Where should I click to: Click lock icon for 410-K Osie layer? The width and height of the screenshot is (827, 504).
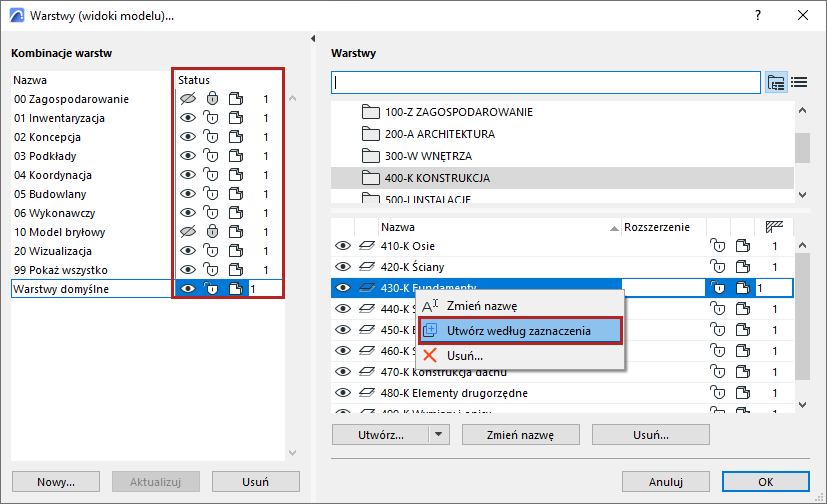point(716,246)
